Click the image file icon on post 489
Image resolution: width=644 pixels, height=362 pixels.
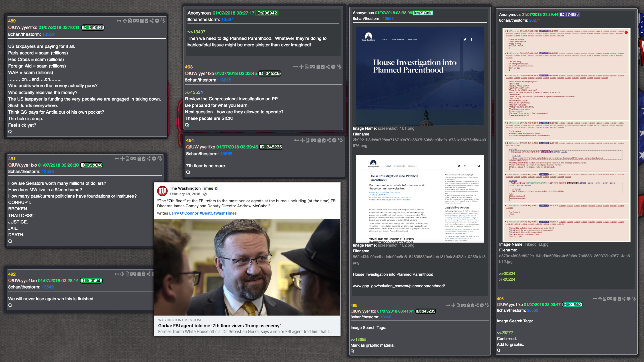click(130, 21)
